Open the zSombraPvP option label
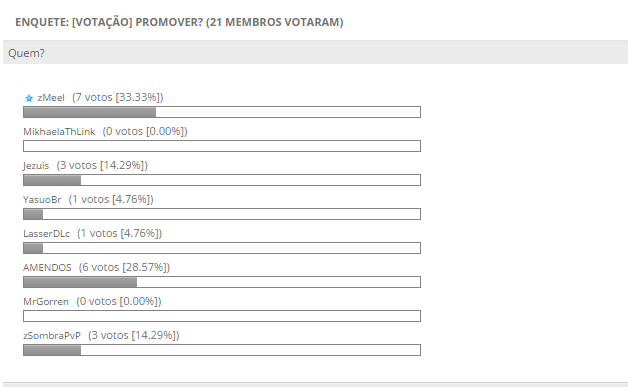This screenshot has height=387, width=628. tap(52, 336)
